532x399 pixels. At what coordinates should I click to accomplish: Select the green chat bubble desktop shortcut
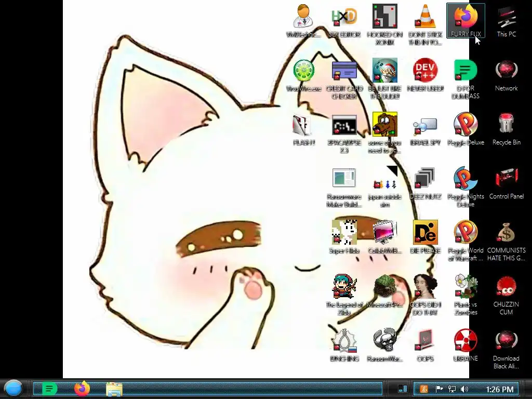point(465,79)
